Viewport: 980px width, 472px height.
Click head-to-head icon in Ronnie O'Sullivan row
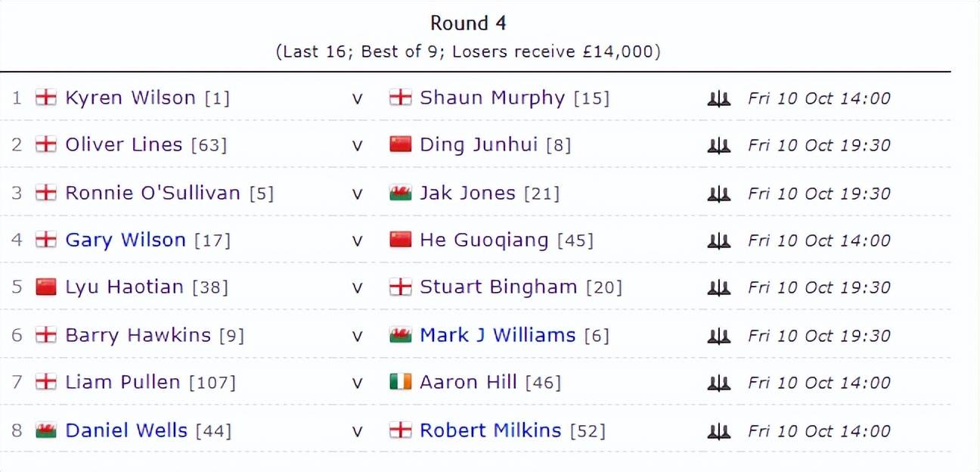click(x=718, y=194)
